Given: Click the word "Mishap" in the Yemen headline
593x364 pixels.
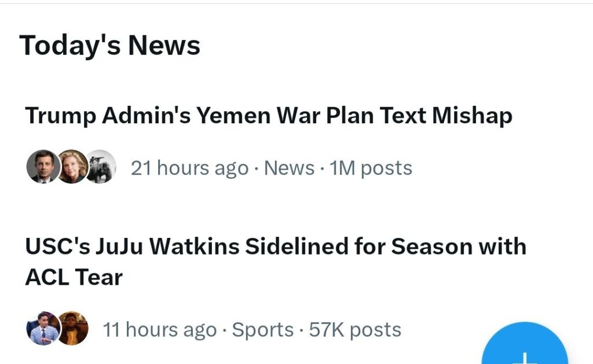Looking at the screenshot, I should point(472,116).
